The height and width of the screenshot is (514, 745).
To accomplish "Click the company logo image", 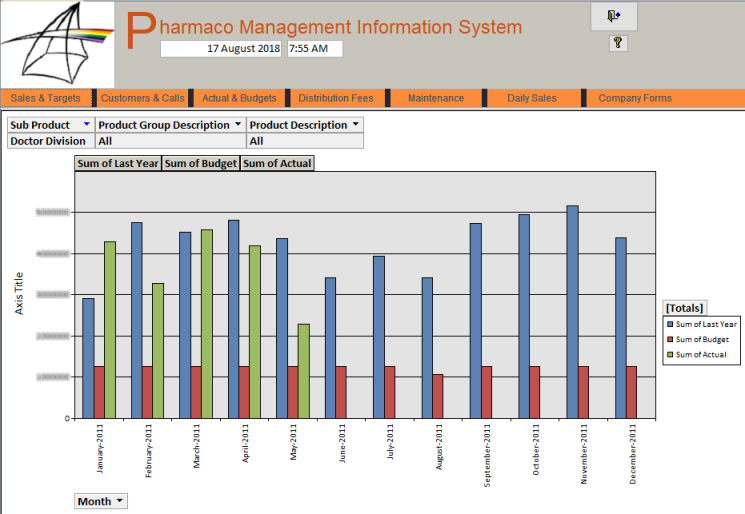I will [57, 43].
